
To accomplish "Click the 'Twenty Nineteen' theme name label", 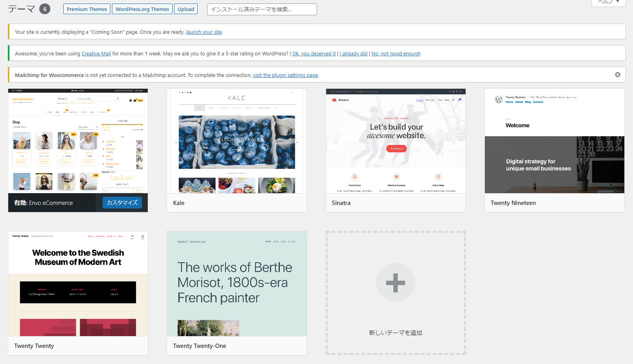I will [513, 203].
